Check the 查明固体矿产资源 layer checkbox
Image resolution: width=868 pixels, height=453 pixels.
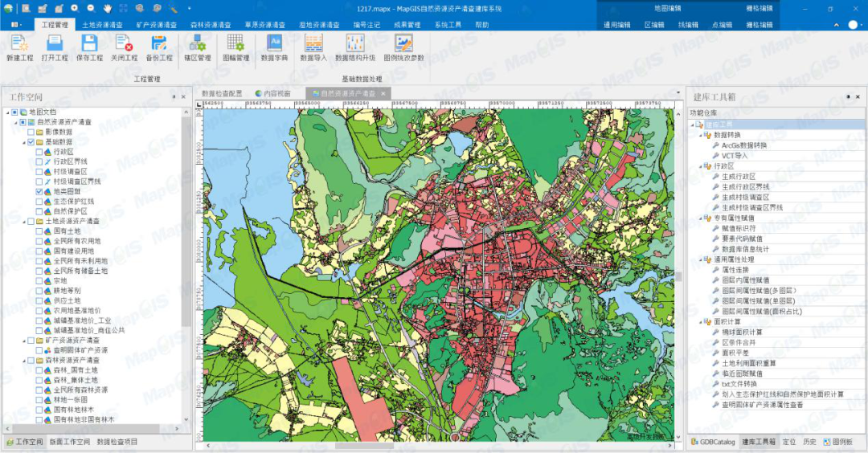(39, 350)
